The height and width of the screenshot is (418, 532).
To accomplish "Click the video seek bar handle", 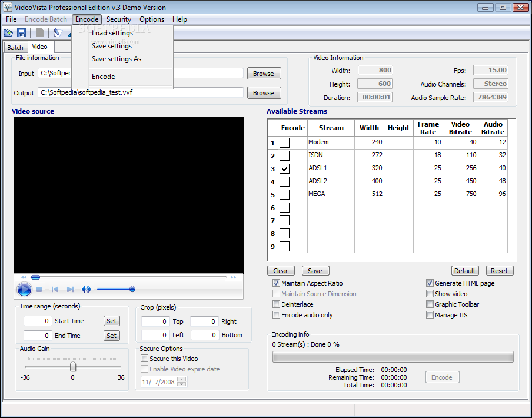I will tap(36, 277).
